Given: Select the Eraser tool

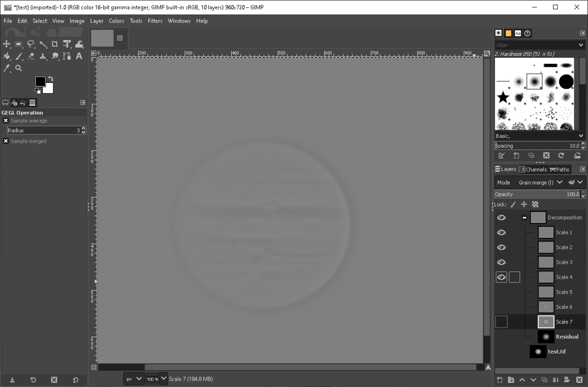Looking at the screenshot, I should [x=31, y=56].
